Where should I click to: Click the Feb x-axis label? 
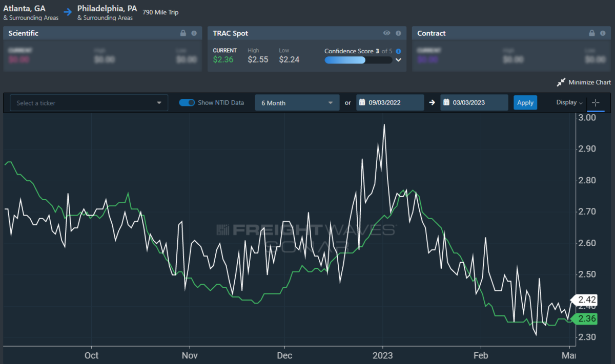[x=481, y=355]
